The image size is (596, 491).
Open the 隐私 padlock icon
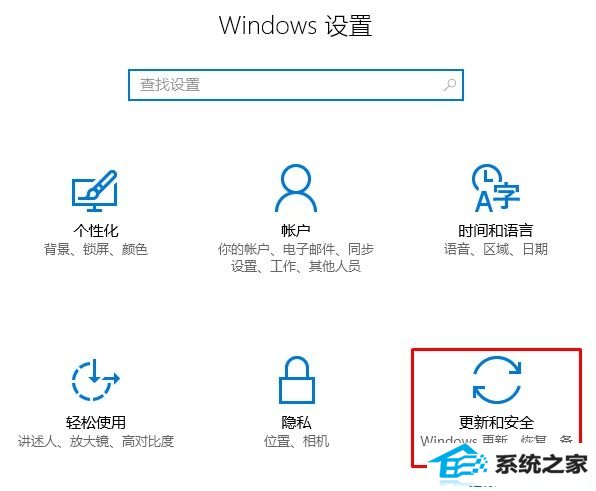(x=297, y=380)
